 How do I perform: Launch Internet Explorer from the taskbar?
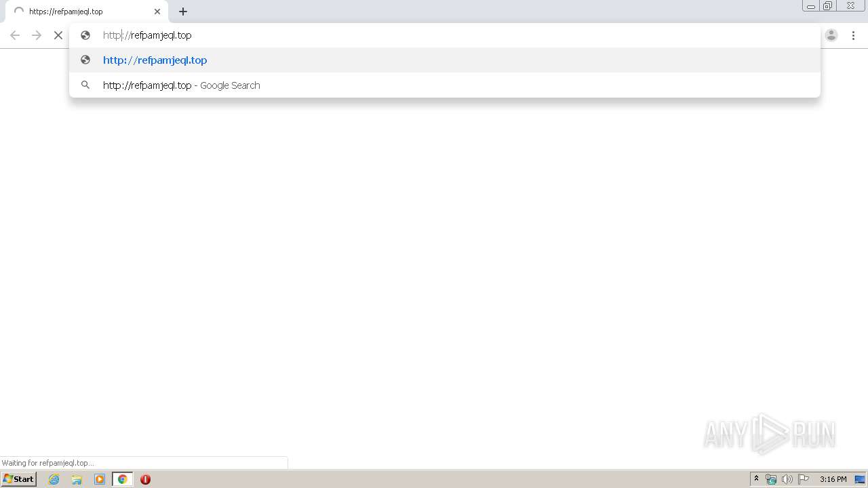(x=54, y=479)
